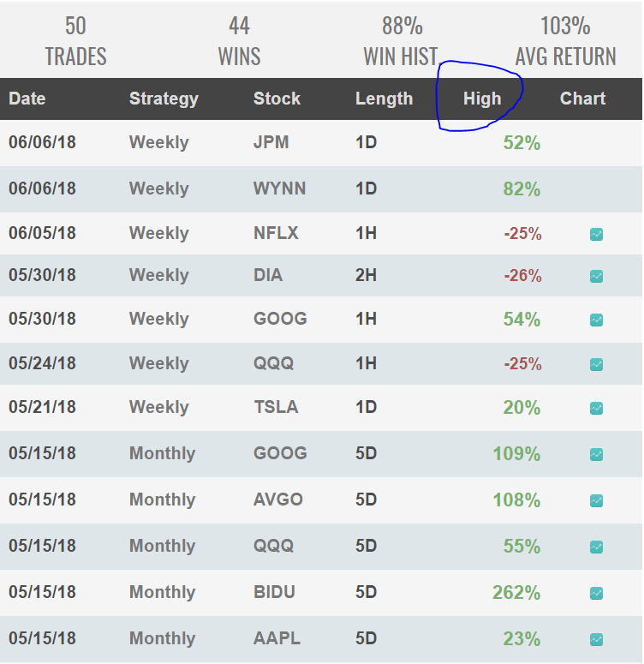Open chart icon for NFLX 06/05/18 trade
Screen dimensions: 644x664
point(596,234)
